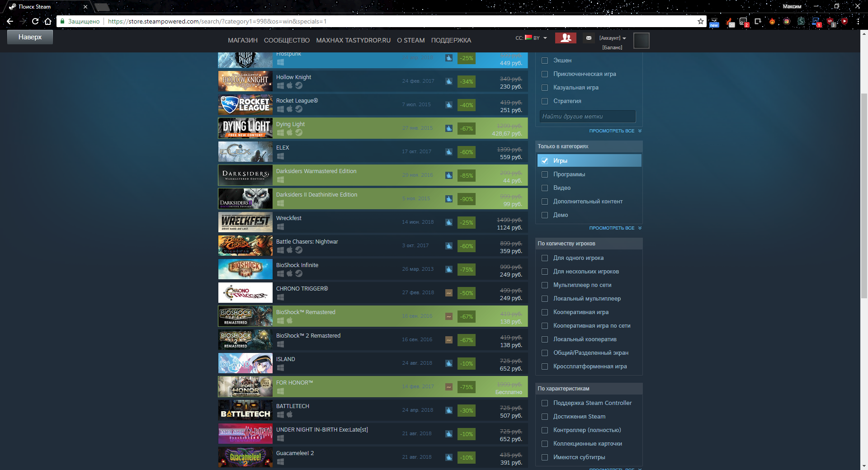Open the uBlock Origin shield extension

(x=830, y=22)
